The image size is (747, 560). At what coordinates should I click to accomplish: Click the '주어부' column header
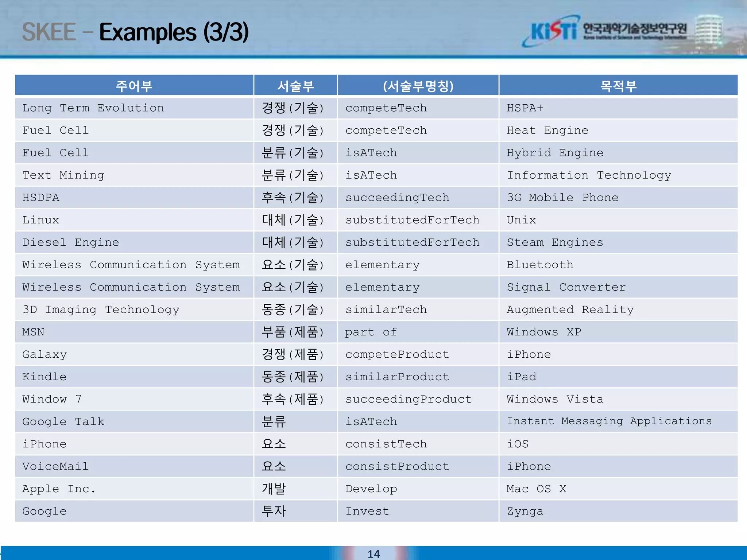(134, 86)
